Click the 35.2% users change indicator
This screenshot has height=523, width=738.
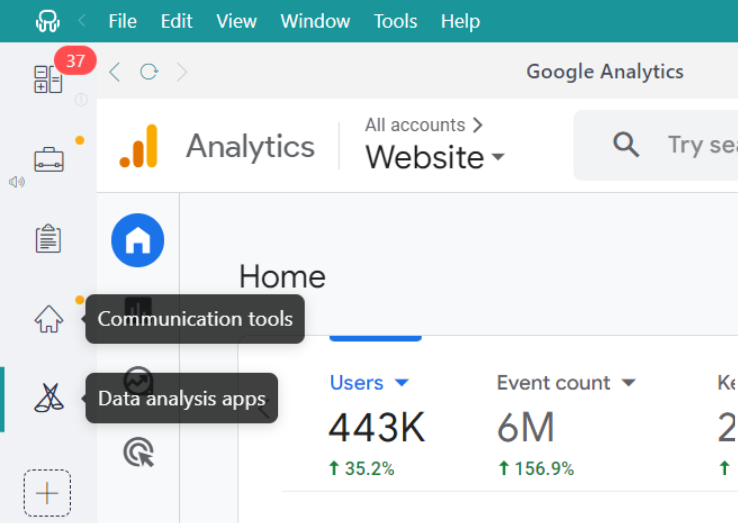coord(361,468)
